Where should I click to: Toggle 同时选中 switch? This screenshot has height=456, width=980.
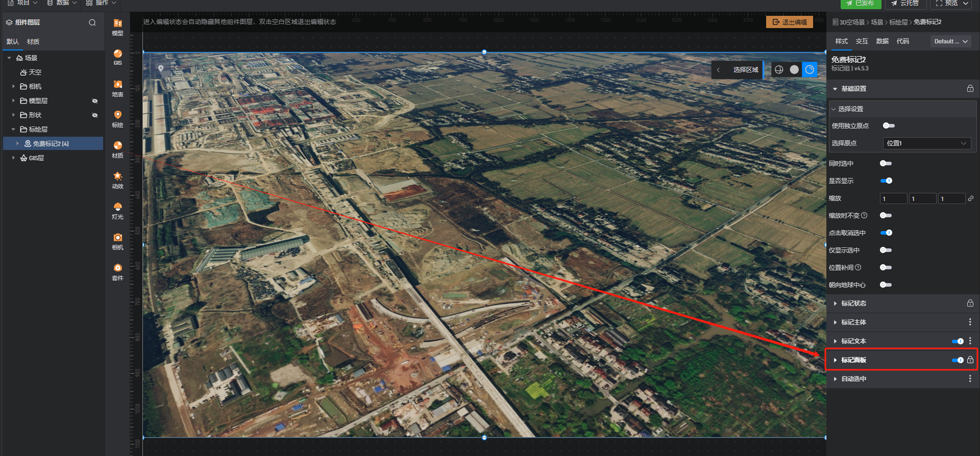(x=886, y=163)
